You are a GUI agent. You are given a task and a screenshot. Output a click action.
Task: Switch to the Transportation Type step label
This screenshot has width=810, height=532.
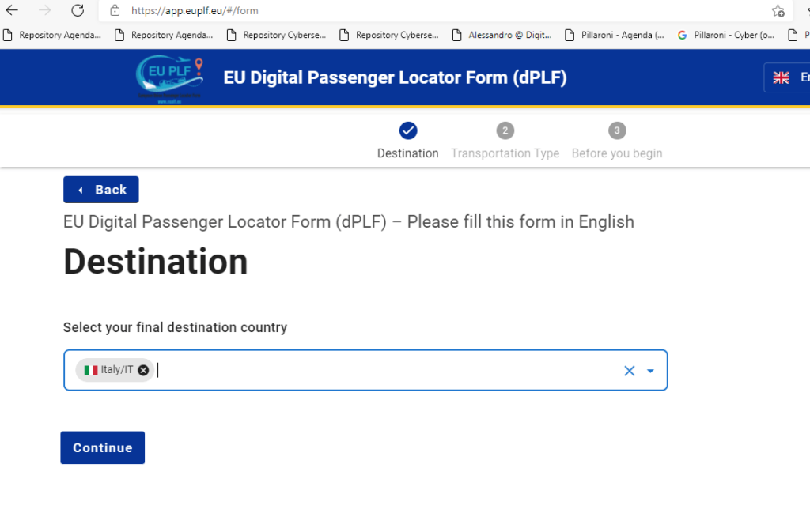pos(505,153)
